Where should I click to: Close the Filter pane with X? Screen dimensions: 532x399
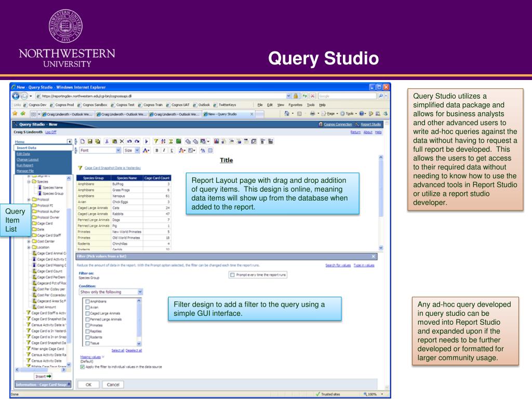(x=373, y=257)
